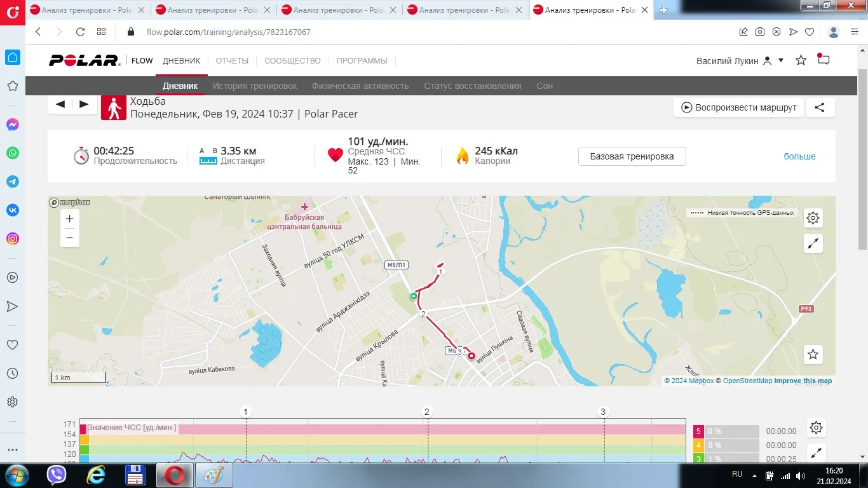This screenshot has width=868, height=488.
Task: Open the sidebar heart pinboards icon
Action: pos(12,345)
